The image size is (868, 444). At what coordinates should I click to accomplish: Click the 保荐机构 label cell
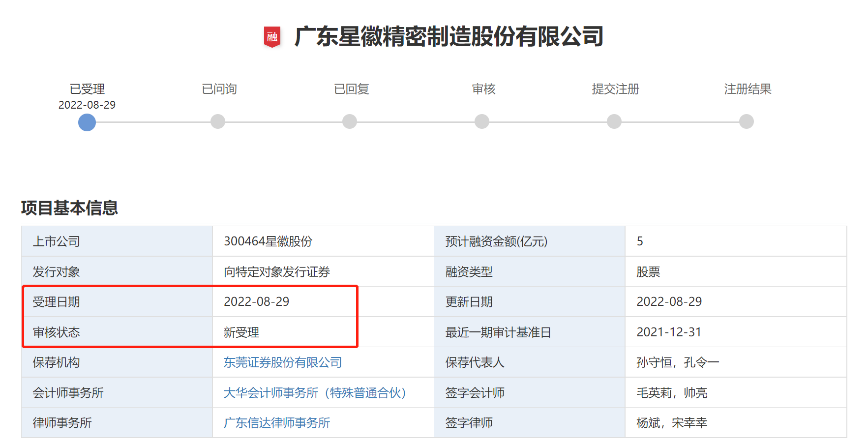(x=117, y=362)
